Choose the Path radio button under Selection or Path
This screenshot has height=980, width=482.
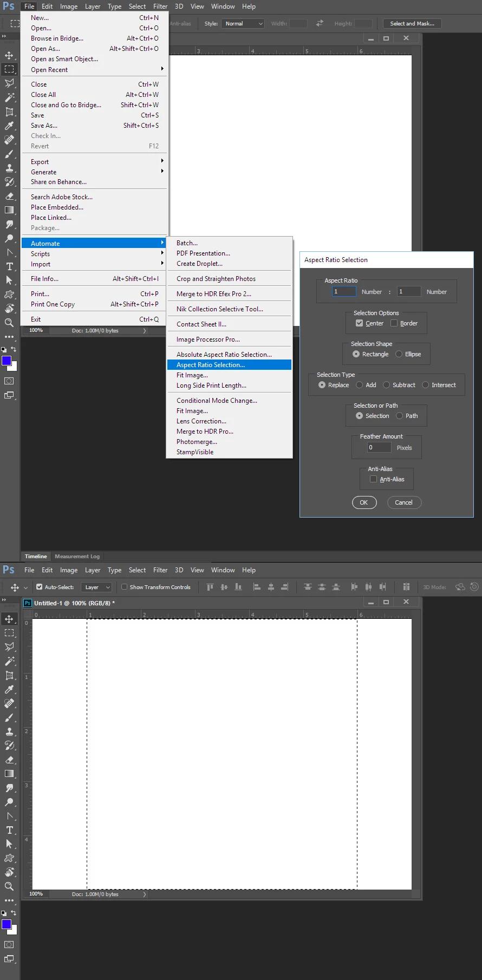[400, 416]
